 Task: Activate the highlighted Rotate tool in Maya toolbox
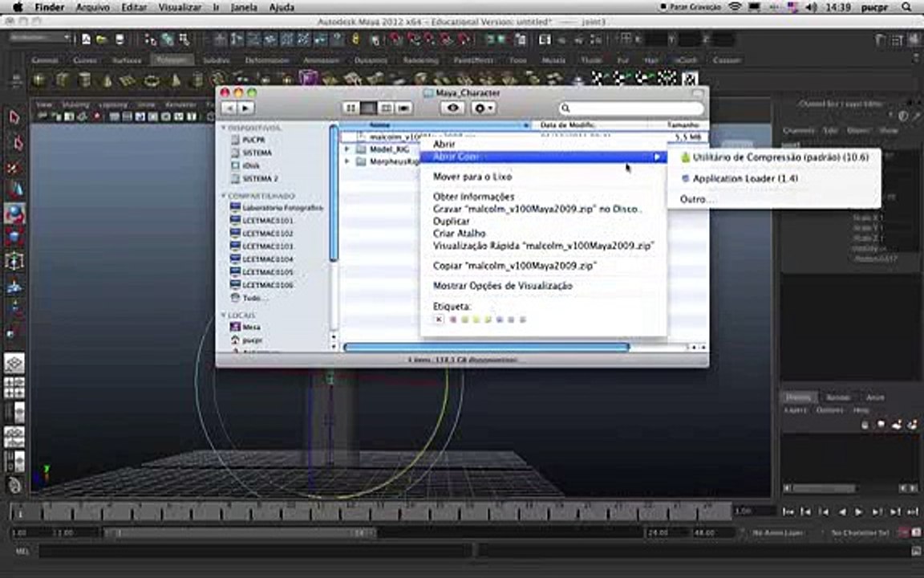point(14,214)
